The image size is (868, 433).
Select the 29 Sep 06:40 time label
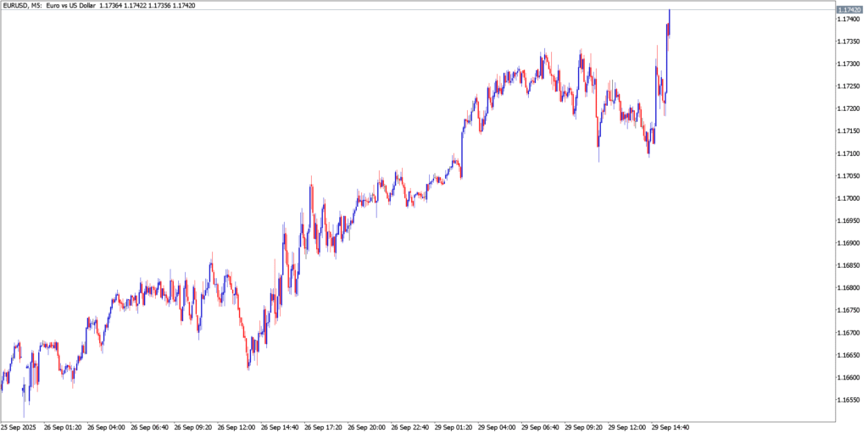pos(541,427)
